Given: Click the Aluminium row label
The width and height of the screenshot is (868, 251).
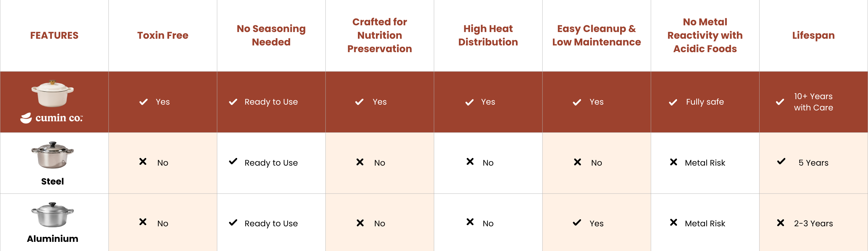Looking at the screenshot, I should pos(53,238).
